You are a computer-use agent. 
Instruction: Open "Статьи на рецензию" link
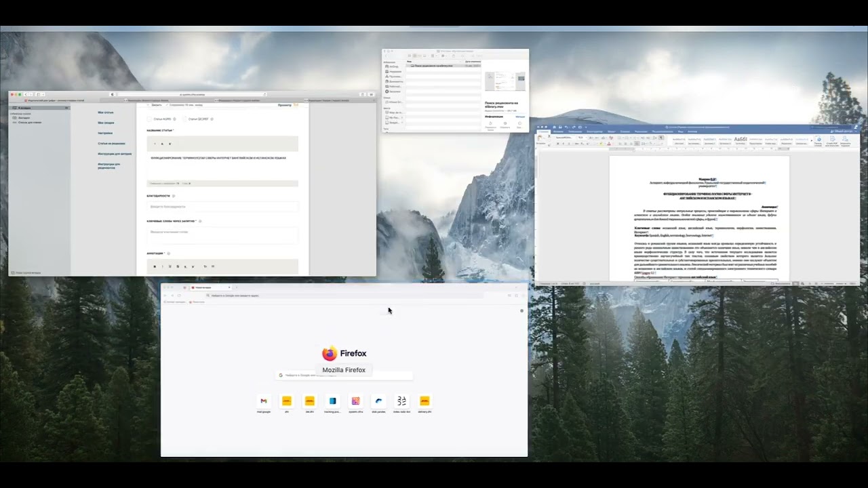(111, 144)
